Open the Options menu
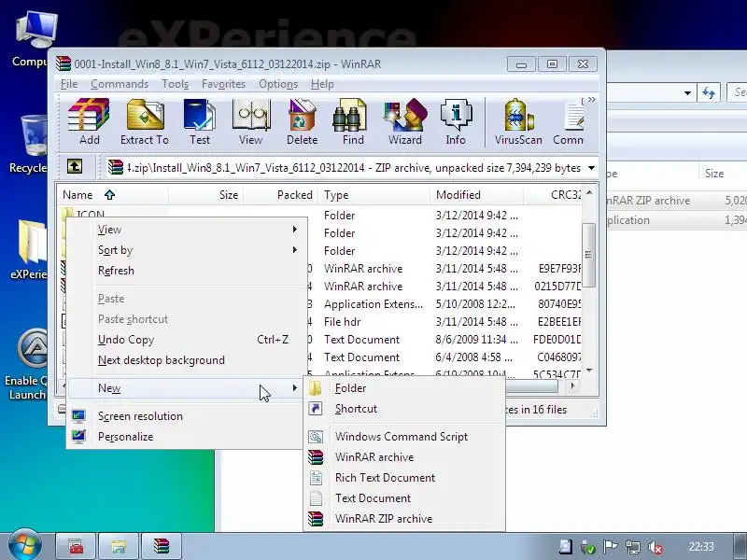Image resolution: width=747 pixels, height=560 pixels. click(x=278, y=84)
